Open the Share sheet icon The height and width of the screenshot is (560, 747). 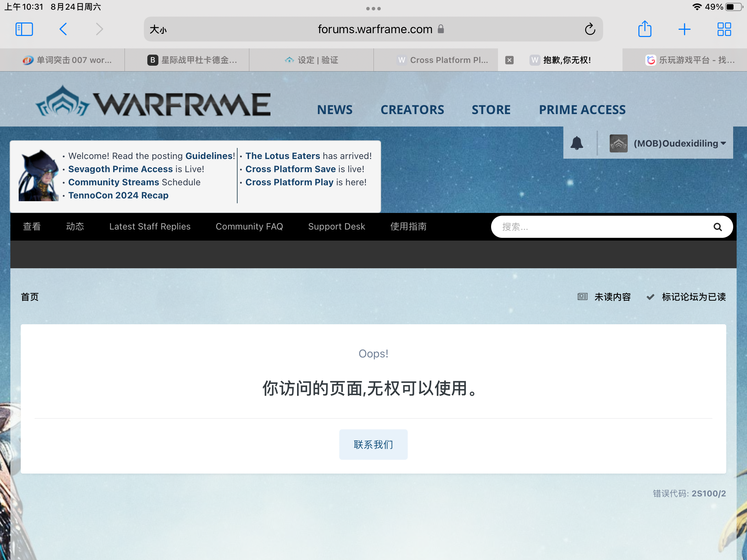(x=645, y=29)
